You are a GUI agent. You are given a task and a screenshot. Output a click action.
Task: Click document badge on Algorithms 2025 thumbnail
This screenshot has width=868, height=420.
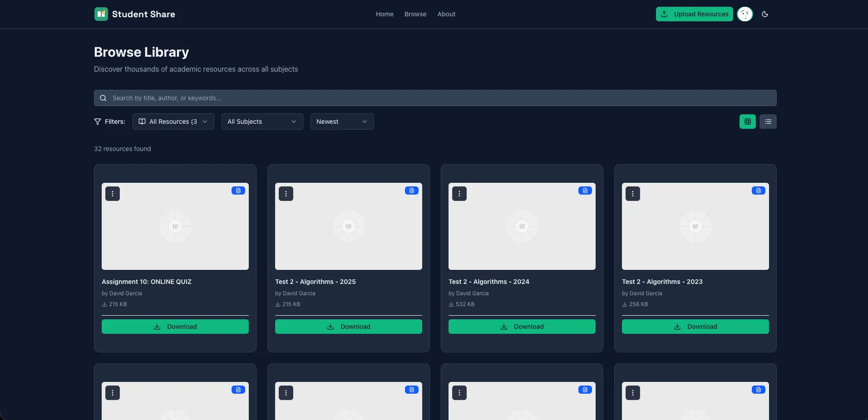click(412, 190)
